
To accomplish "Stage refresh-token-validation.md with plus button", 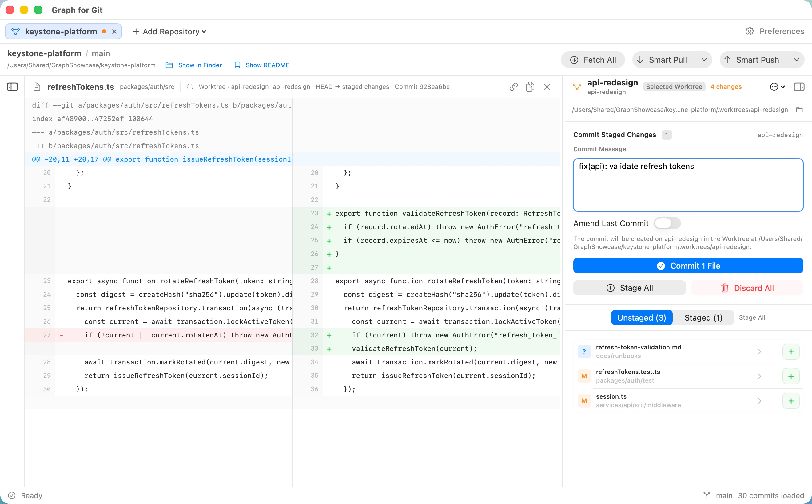I will coord(791,352).
